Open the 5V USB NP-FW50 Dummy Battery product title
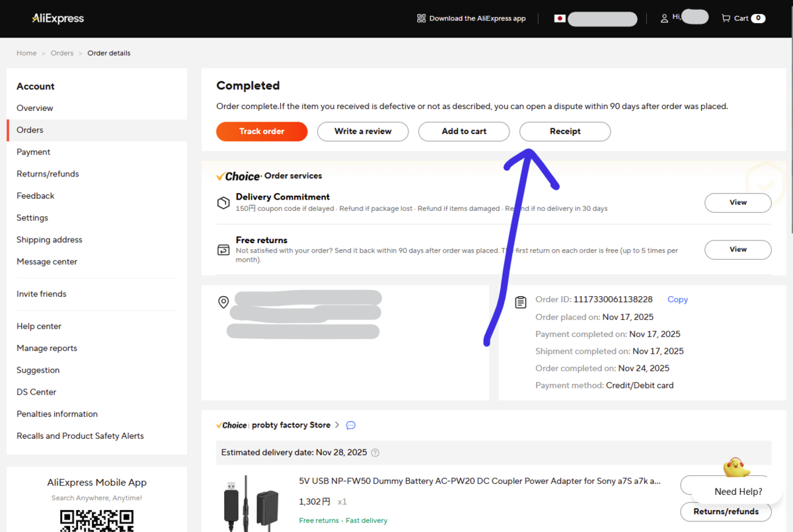The width and height of the screenshot is (793, 532). pyautogui.click(x=480, y=481)
